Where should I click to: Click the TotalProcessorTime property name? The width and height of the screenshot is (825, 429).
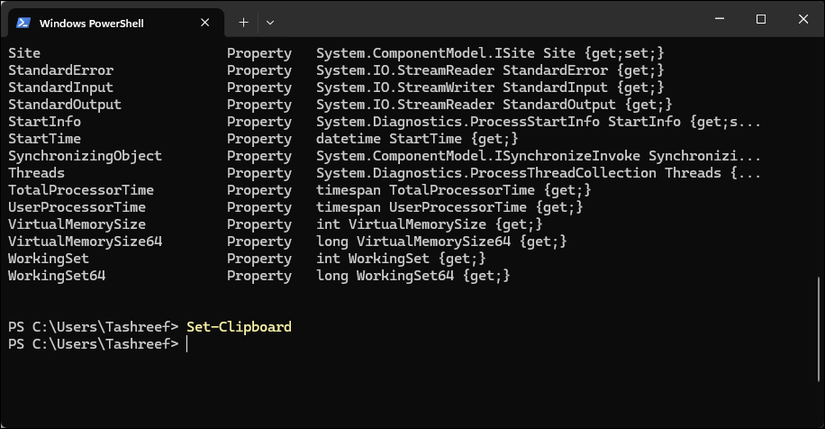coord(81,190)
